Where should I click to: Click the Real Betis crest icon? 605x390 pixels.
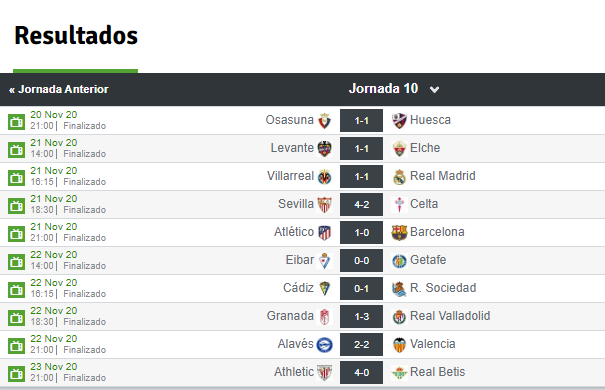click(x=399, y=373)
